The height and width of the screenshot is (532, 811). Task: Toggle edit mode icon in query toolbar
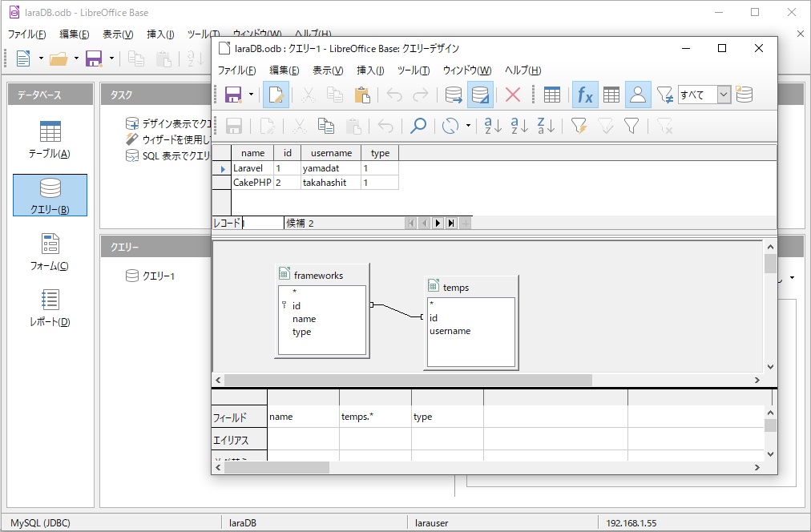click(276, 95)
